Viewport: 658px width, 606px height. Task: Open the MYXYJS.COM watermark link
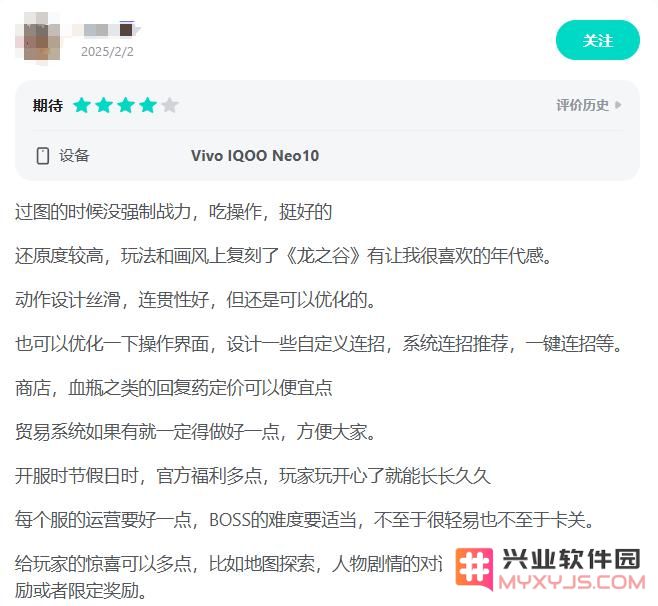[x=572, y=582]
